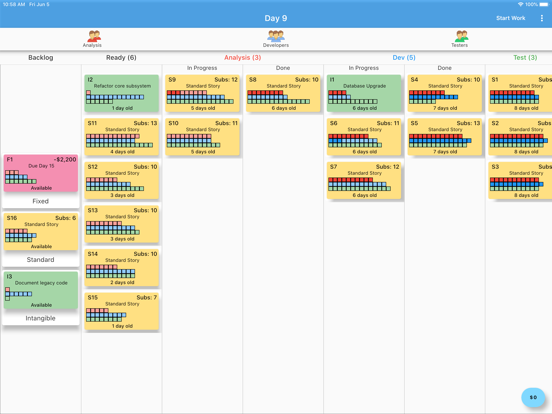Tap In Progress subheader under Analysis
The height and width of the screenshot is (414, 552).
[x=202, y=68]
